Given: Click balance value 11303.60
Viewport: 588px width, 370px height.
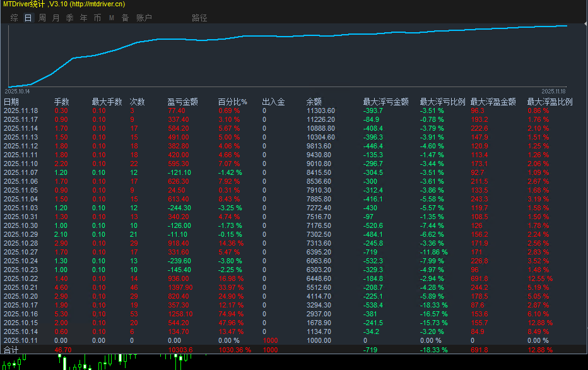Looking at the screenshot, I should pos(320,110).
